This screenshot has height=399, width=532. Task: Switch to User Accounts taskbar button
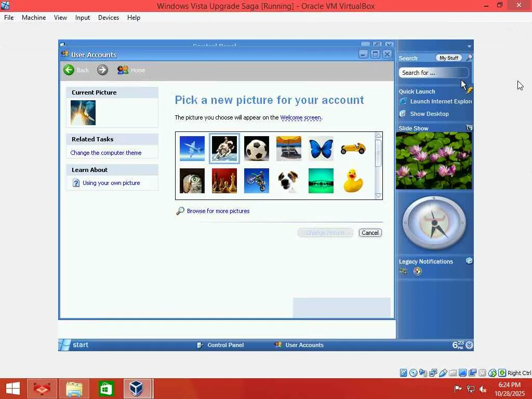(x=299, y=345)
